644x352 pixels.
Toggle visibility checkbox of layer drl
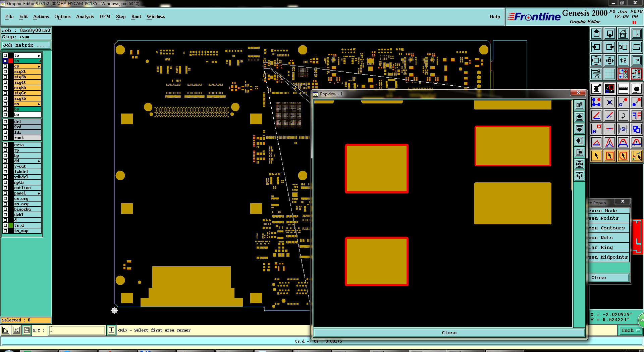[x=5, y=122]
